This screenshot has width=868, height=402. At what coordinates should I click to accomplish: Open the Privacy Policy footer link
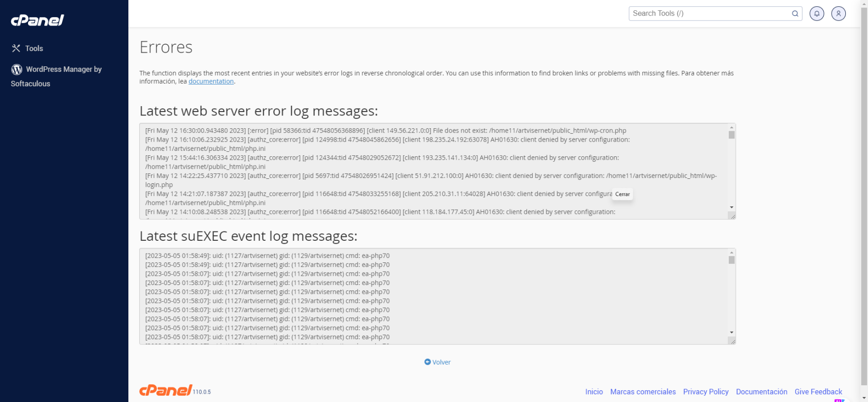pos(705,392)
